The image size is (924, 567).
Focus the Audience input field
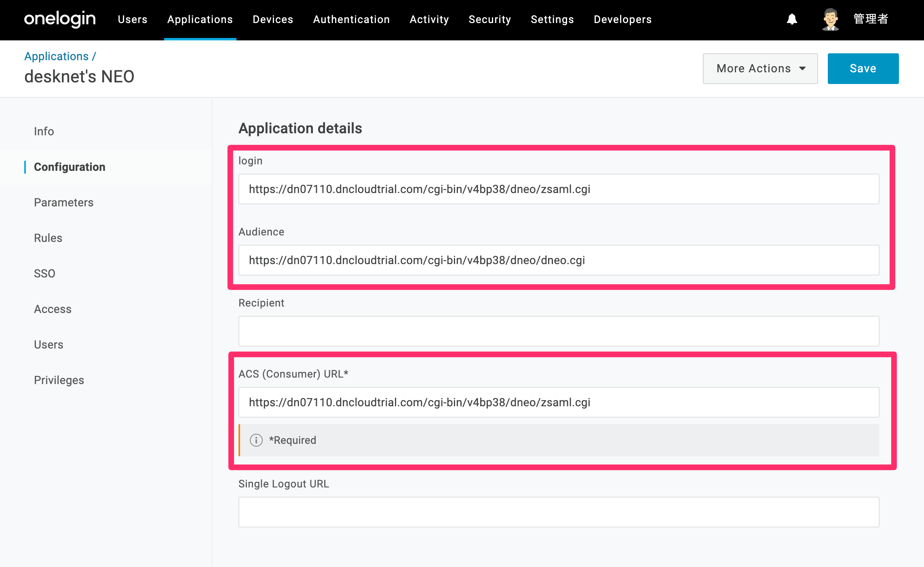(559, 260)
